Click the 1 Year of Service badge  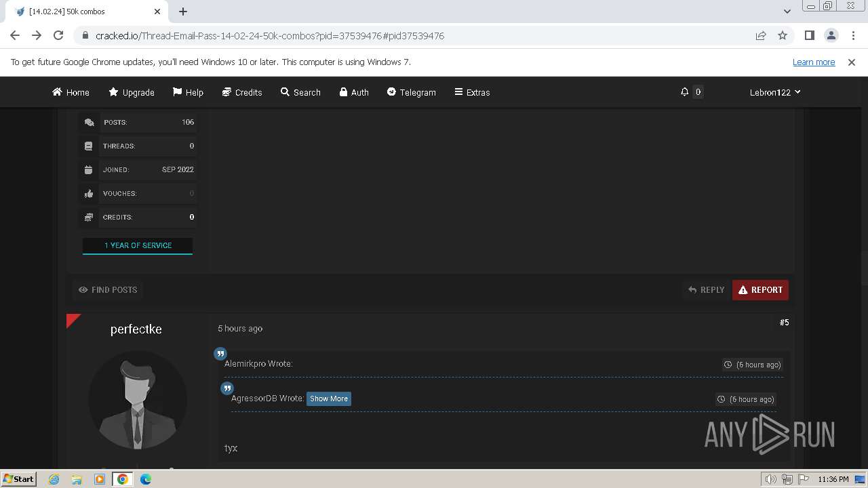138,246
